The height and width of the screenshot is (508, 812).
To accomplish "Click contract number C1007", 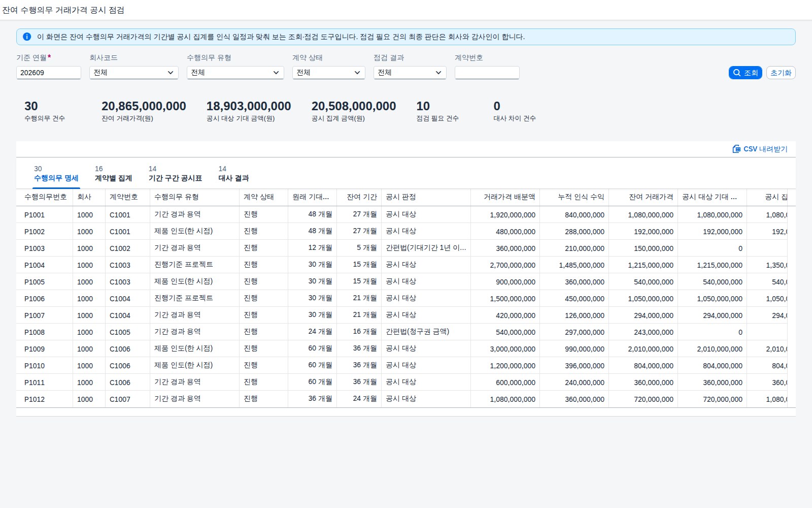I will point(120,399).
